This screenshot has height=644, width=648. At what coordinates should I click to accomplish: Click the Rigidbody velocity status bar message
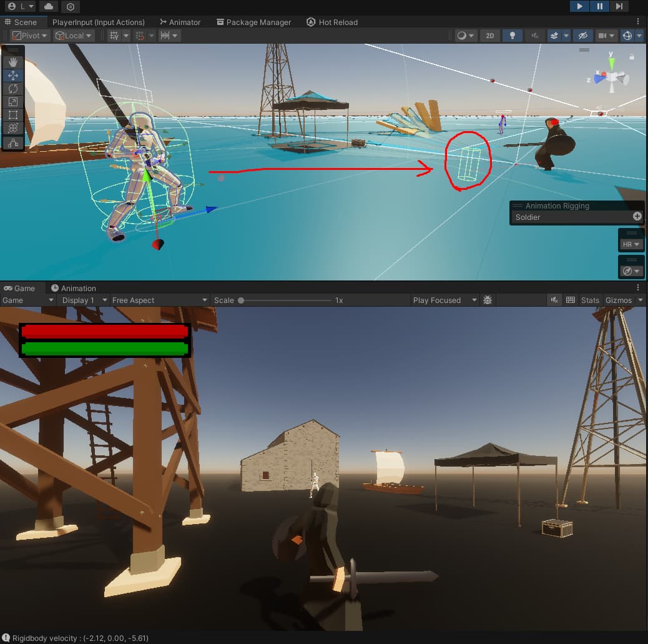point(75,638)
